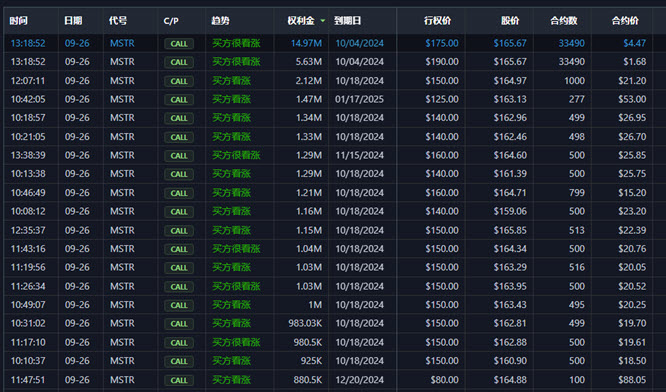
Task: Select the 277 contracts cell
Action: pos(577,99)
